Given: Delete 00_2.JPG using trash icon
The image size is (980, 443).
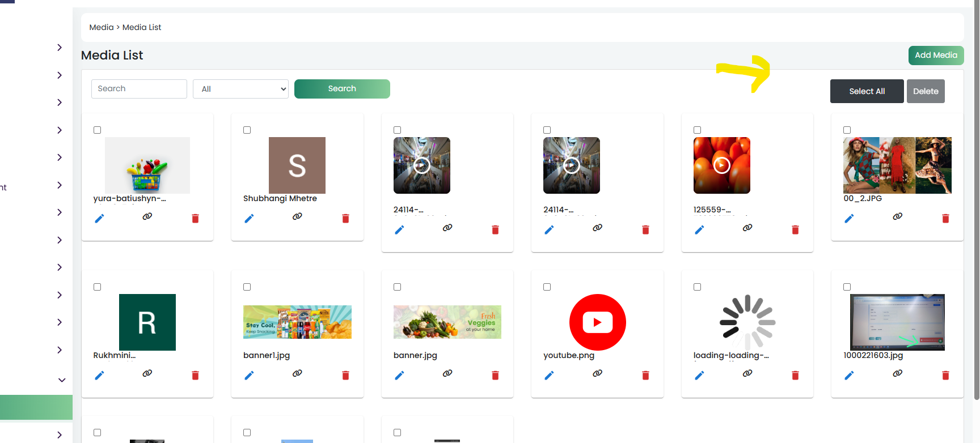Looking at the screenshot, I should pos(945,219).
